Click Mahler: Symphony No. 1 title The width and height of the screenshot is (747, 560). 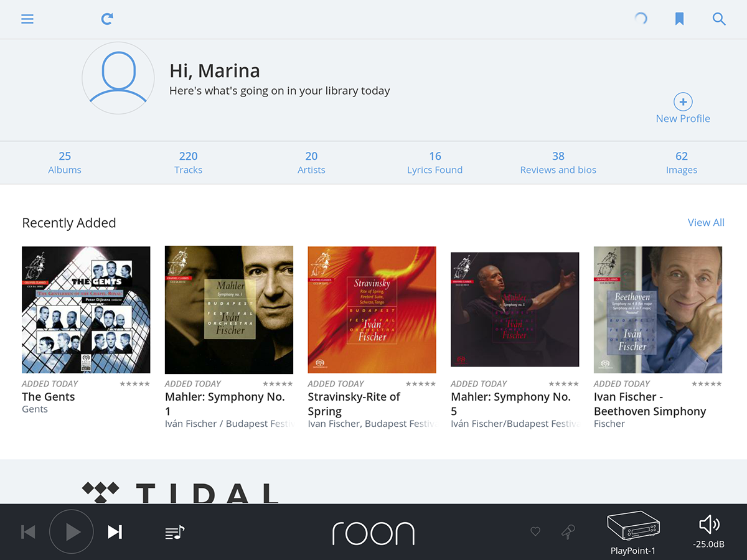click(x=225, y=404)
